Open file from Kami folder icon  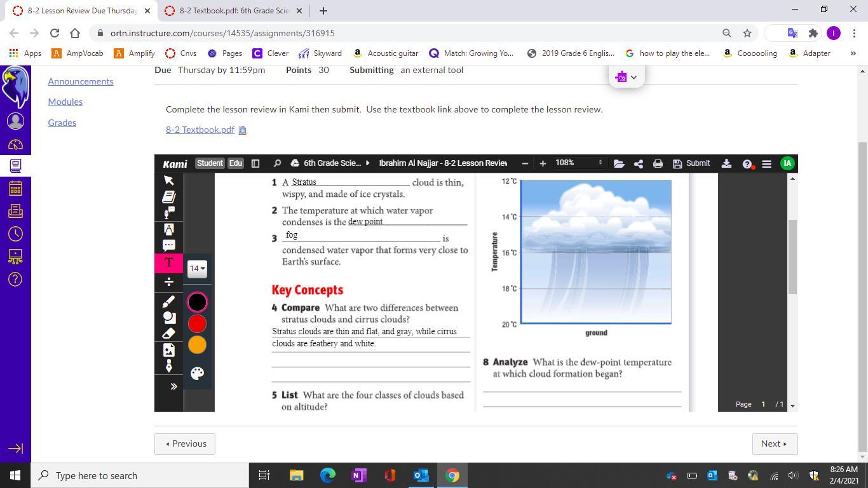pyautogui.click(x=619, y=163)
